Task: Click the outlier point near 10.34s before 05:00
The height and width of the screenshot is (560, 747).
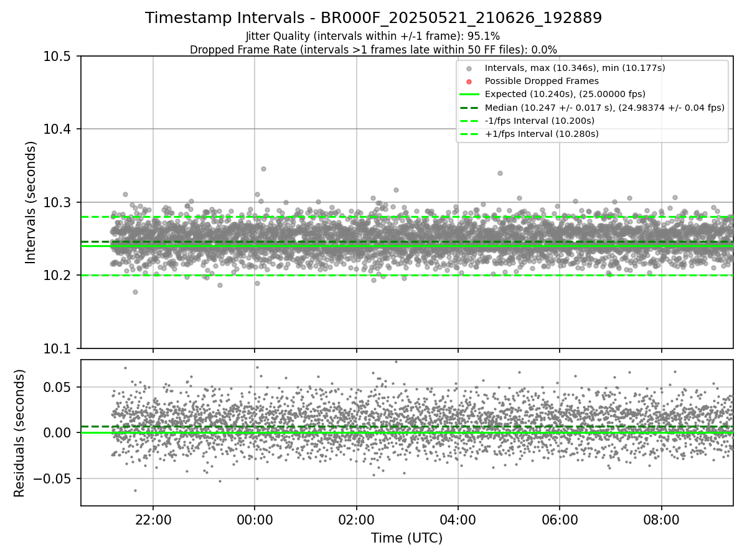Action: coord(500,173)
